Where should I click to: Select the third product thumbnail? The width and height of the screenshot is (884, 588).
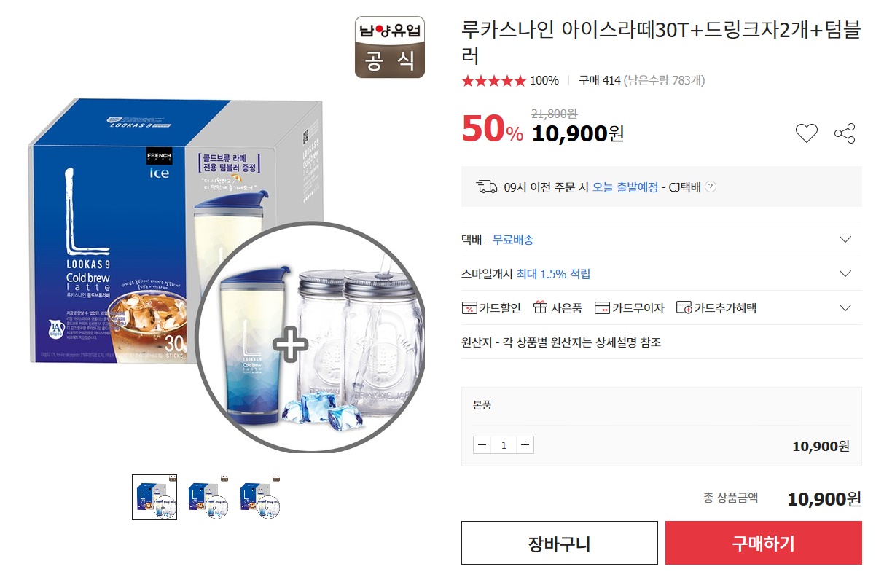click(259, 497)
